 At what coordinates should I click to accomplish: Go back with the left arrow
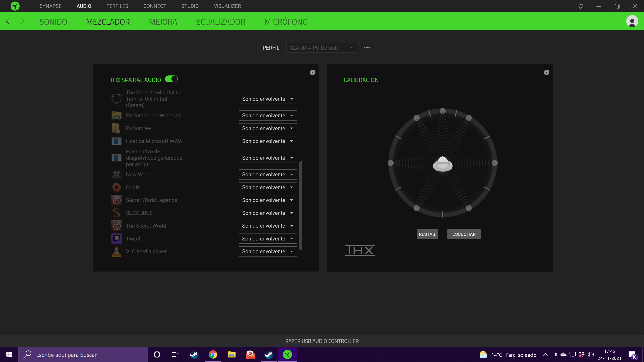8,21
